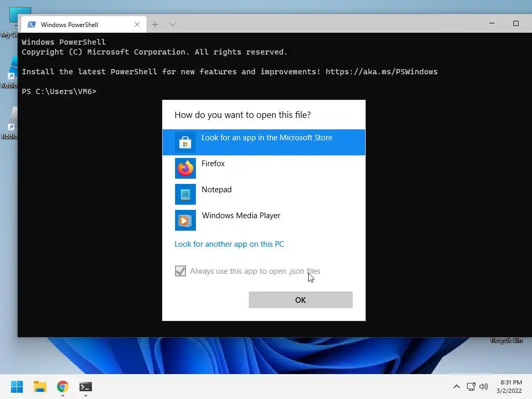Click the Firefox app name
532x399 pixels.
pos(213,164)
